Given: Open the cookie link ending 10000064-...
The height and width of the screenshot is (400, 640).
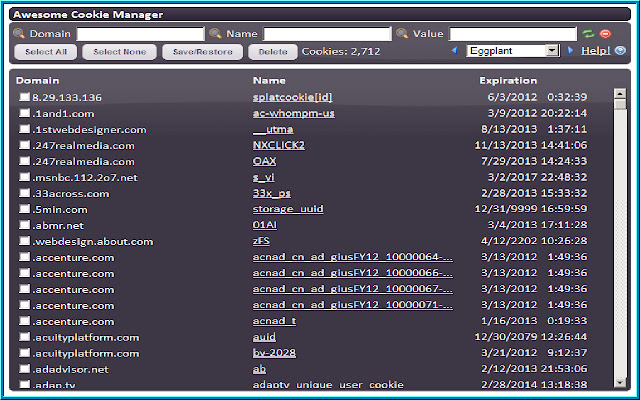Looking at the screenshot, I should click(353, 257).
